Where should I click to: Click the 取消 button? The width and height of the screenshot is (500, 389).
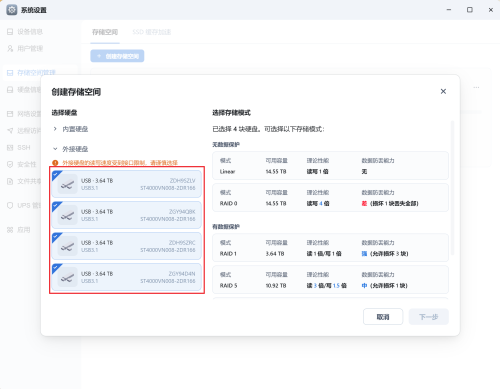(383, 317)
